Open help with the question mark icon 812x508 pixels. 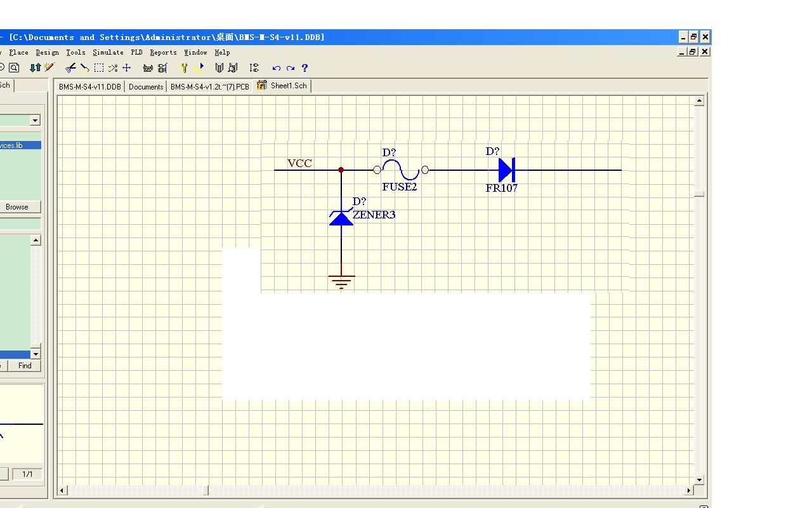(304, 68)
